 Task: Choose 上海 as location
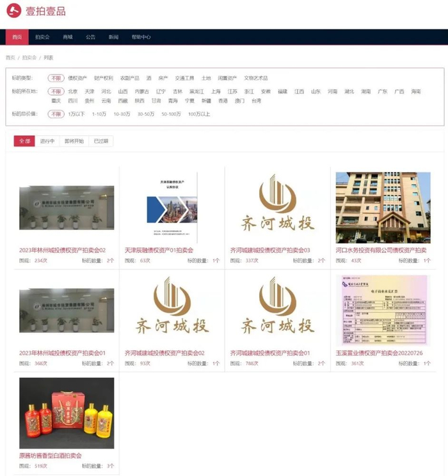(216, 92)
